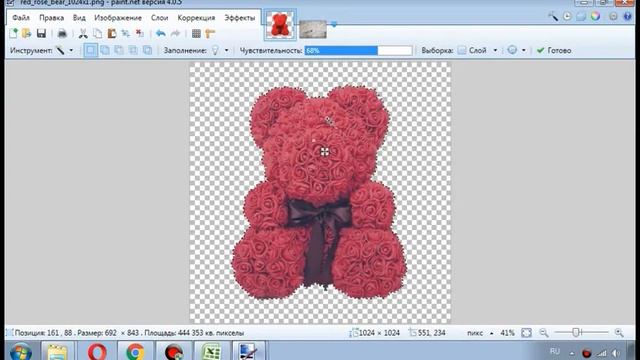Open the Заполнение flood mode dropdown

227,50
